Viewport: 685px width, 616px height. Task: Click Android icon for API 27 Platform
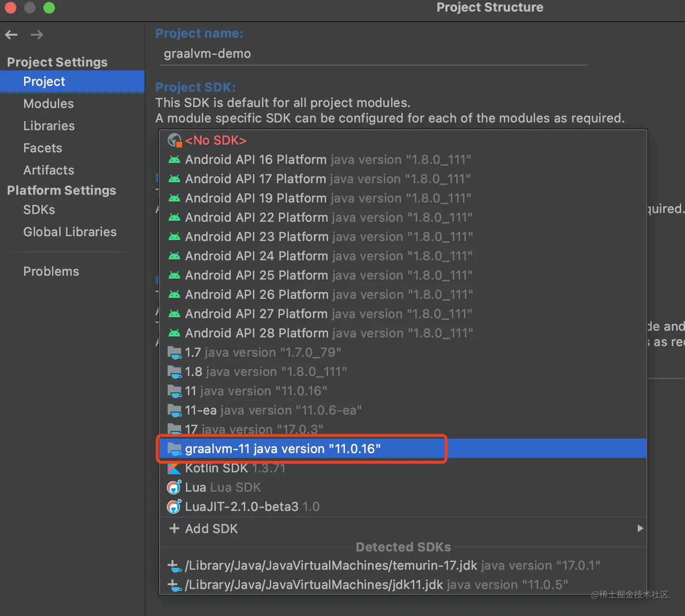point(174,314)
